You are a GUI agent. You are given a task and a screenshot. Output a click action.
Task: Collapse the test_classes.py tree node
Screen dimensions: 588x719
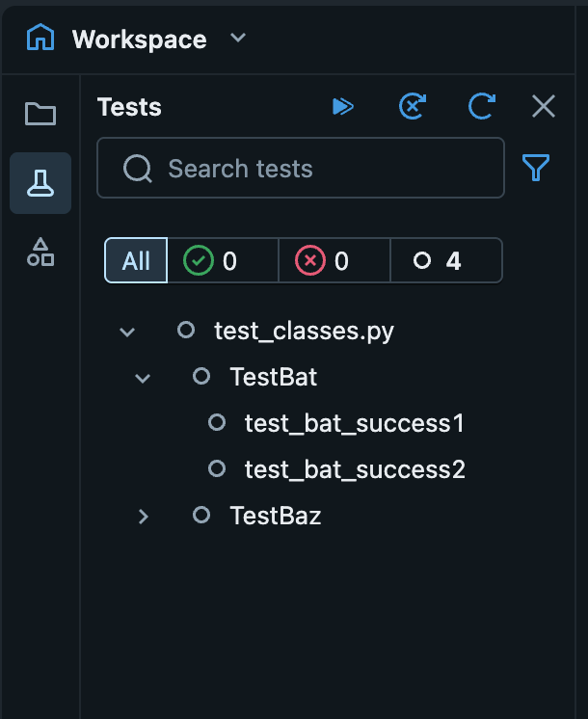[x=126, y=332]
